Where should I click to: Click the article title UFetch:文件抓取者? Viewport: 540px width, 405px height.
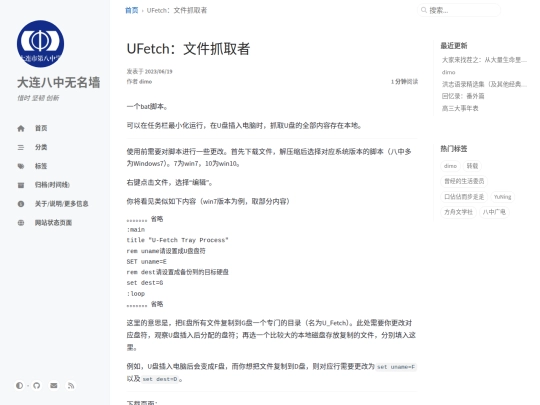tap(188, 49)
